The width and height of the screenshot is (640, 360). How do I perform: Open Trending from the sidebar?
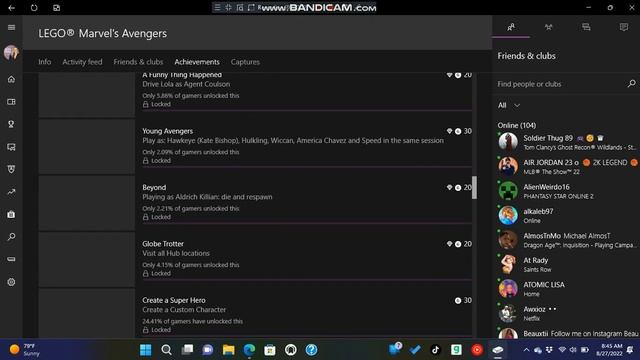click(11, 192)
